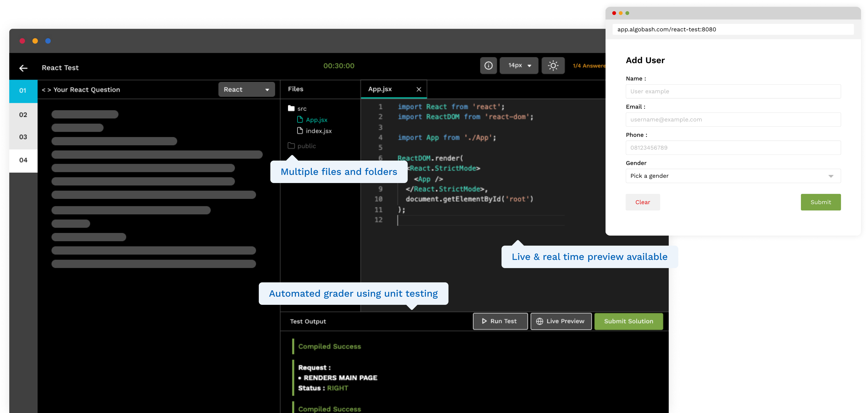This screenshot has width=868, height=413.
Task: Toggle the light theme sun icon
Action: [x=553, y=66]
